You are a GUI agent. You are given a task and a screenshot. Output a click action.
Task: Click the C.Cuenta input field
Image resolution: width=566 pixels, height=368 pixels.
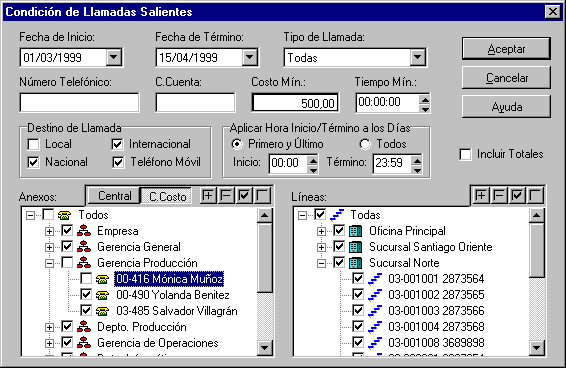point(195,103)
